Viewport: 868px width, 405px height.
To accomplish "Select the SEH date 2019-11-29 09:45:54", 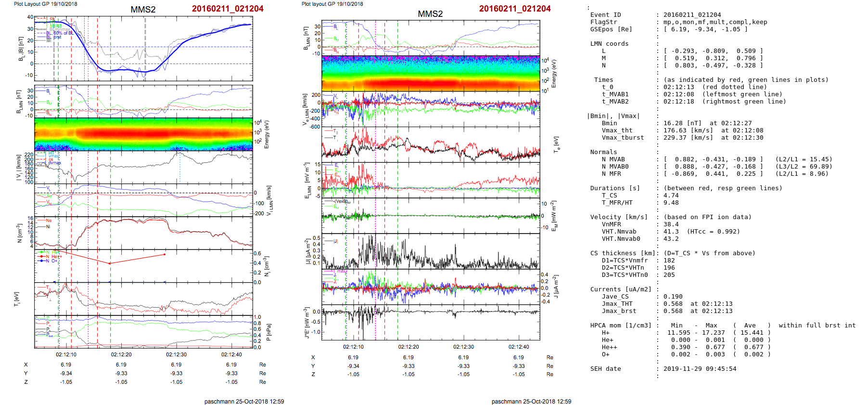I will 700,369.
